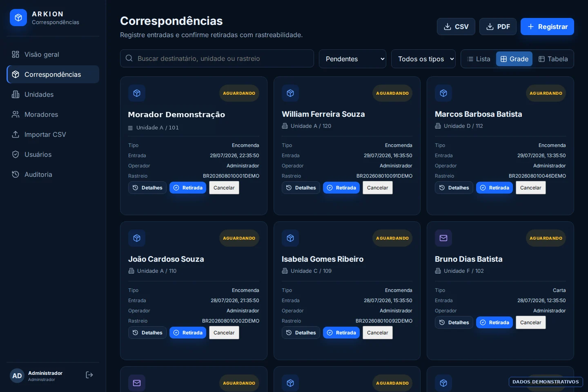This screenshot has height=392, width=588.
Task: Switch to Grade view
Action: (514, 59)
